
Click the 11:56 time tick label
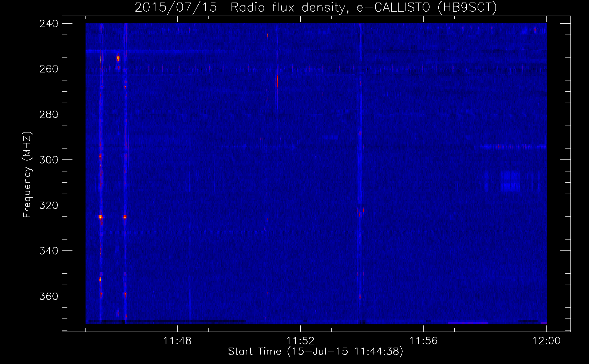[x=423, y=341]
